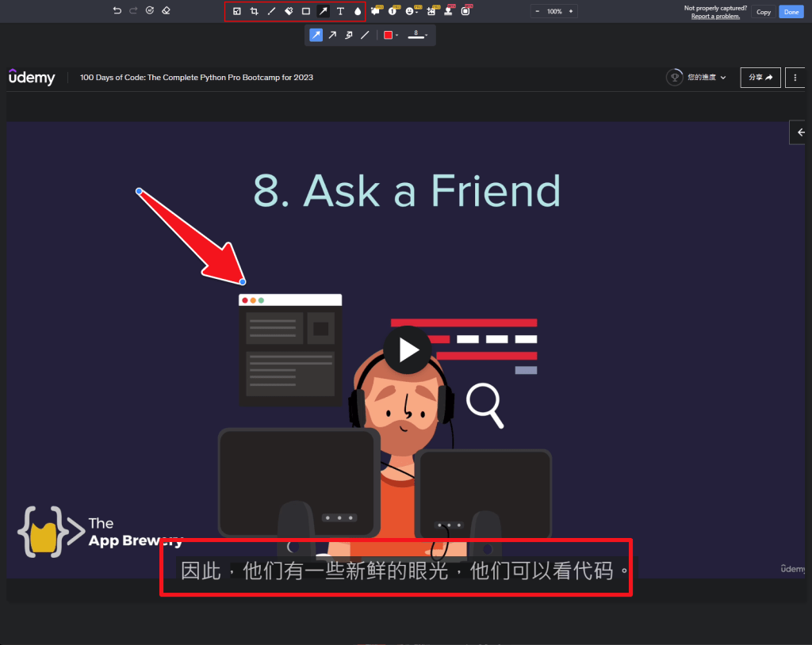Choose the highlighter tool
812x645 pixels.
pos(289,11)
